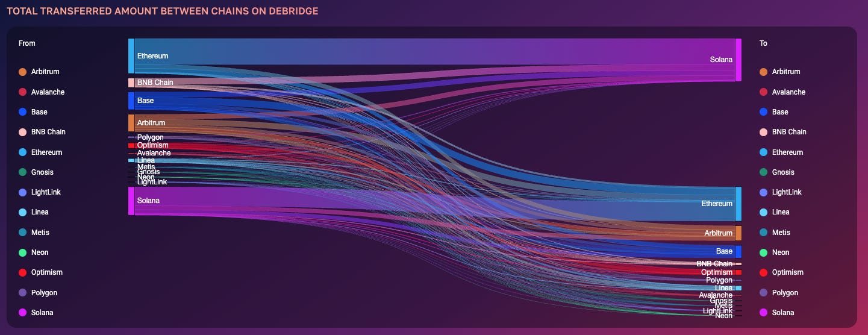The height and width of the screenshot is (335, 868).
Task: Toggle Linea in the To legend
Action: 775,212
